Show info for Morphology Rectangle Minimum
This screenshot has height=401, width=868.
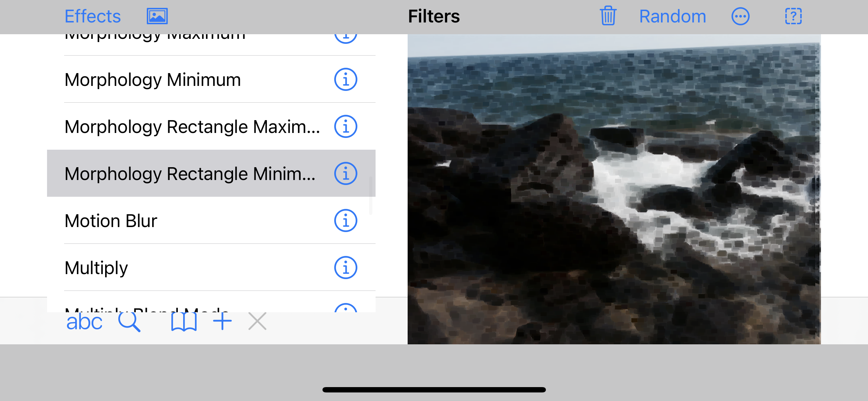(x=345, y=174)
